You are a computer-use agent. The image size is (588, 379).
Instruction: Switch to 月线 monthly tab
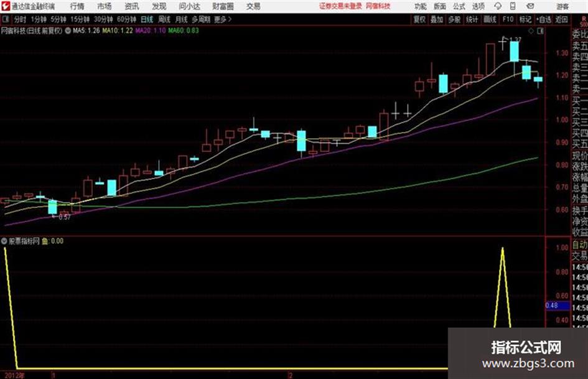coord(182,19)
